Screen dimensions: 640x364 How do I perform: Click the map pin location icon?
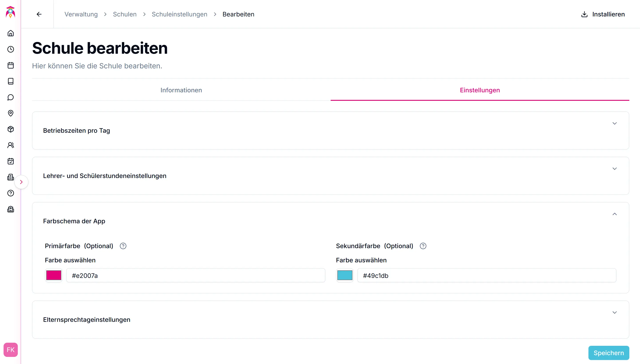pos(10,113)
